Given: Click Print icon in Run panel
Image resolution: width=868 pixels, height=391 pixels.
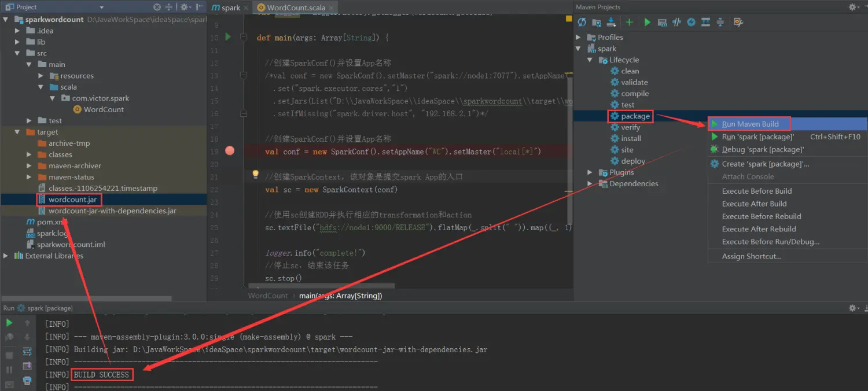Looking at the screenshot, I should click(27, 381).
